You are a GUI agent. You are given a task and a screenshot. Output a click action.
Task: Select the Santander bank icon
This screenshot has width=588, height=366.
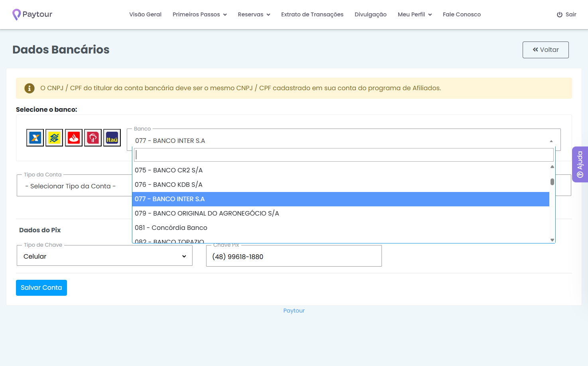click(x=74, y=138)
